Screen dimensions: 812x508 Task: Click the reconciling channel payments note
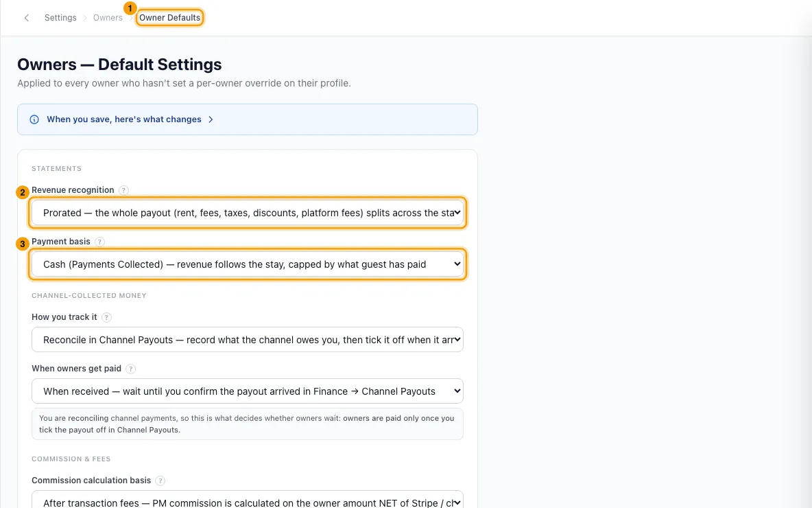pos(248,424)
